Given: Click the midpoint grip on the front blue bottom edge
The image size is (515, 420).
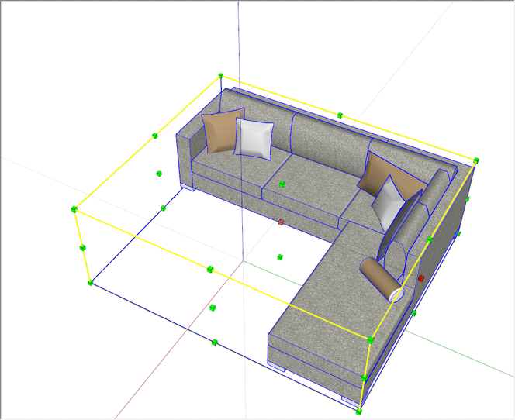Looking at the screenshot, I should pos(215,342).
